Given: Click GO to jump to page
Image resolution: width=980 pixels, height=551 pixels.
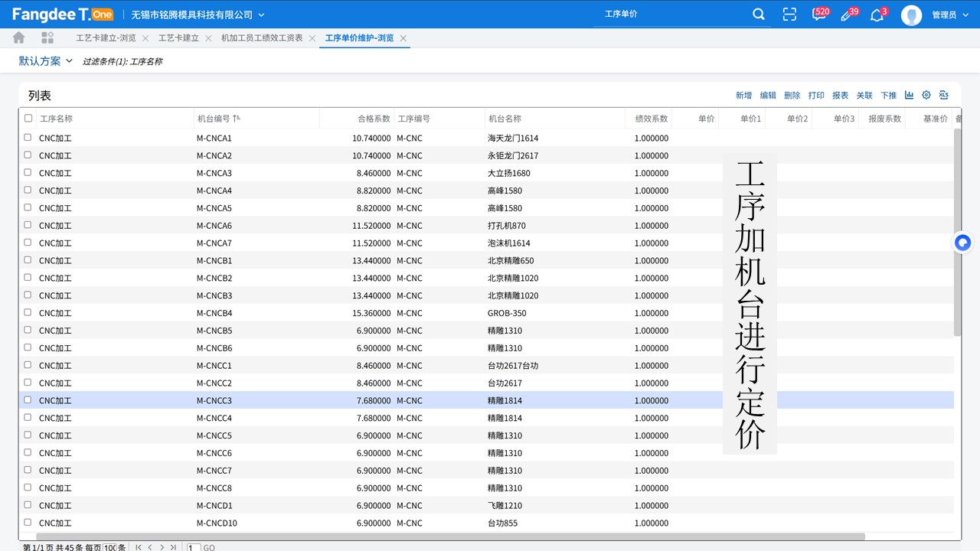Looking at the screenshot, I should tap(209, 548).
